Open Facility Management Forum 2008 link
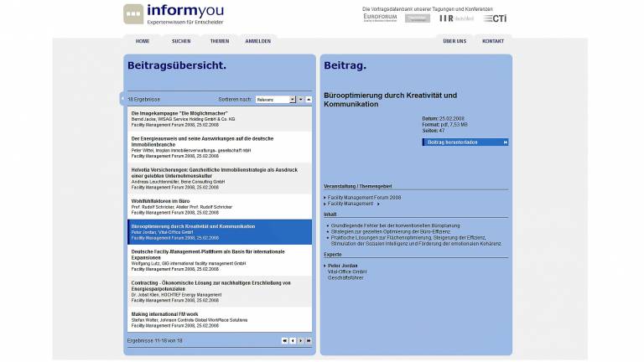This screenshot has height=362, width=644. click(364, 198)
